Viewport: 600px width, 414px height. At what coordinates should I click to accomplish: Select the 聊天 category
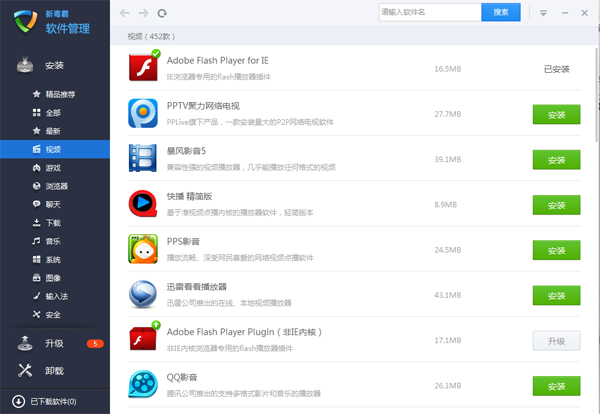coord(55,204)
